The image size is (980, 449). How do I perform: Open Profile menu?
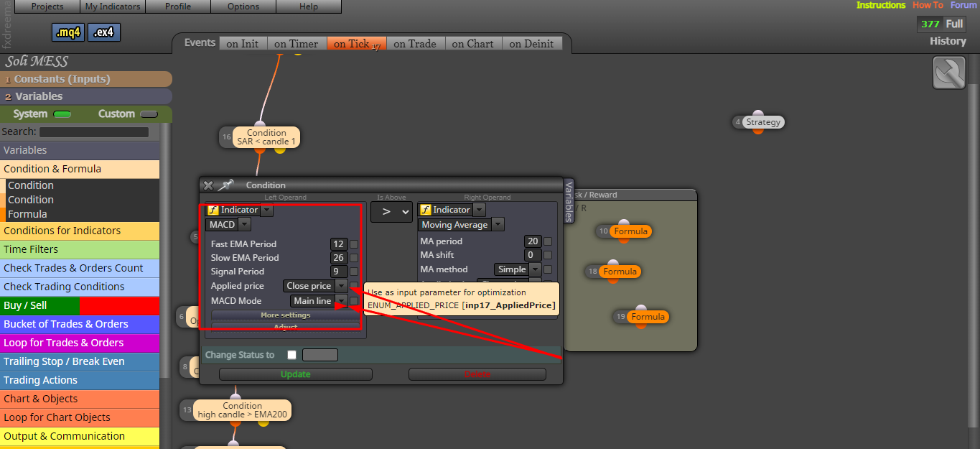tap(178, 6)
